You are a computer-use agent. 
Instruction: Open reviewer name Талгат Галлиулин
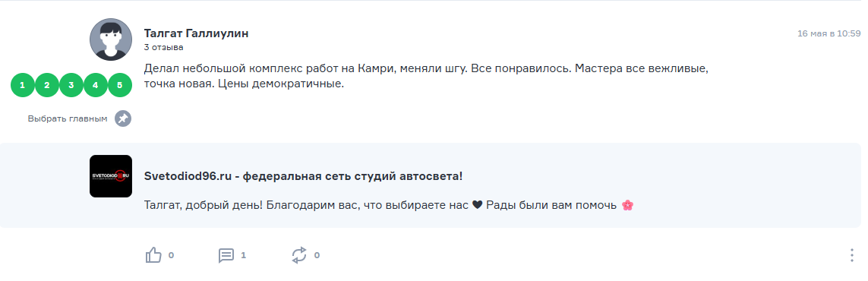click(196, 33)
